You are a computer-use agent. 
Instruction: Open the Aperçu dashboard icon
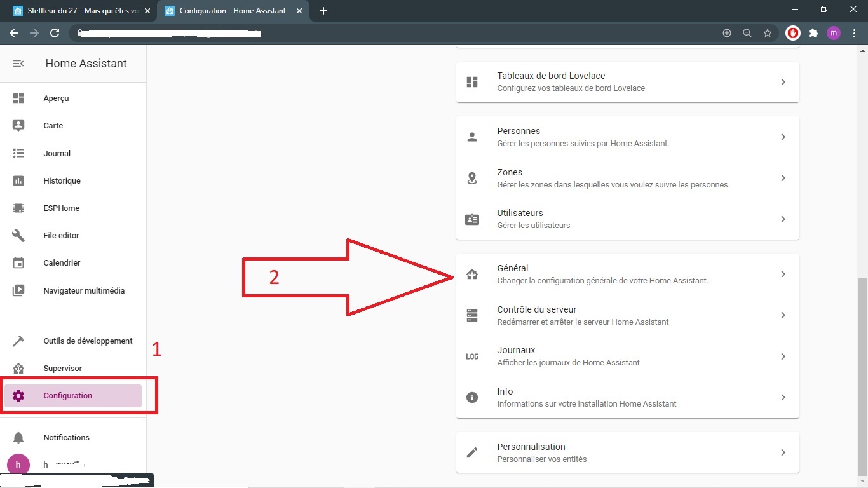coord(18,98)
